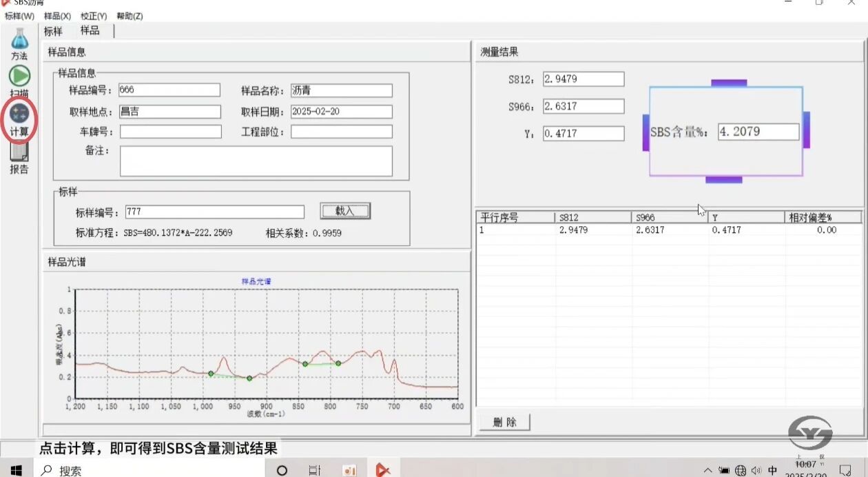Click the 相对偏差% column header
Viewport: 868px width, 477px height.
[823, 218]
